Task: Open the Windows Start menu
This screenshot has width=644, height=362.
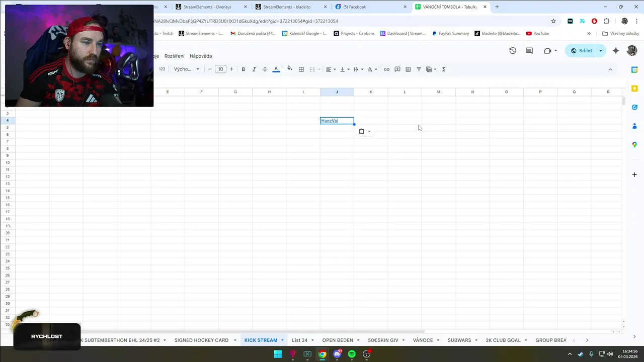Action: 278,354
